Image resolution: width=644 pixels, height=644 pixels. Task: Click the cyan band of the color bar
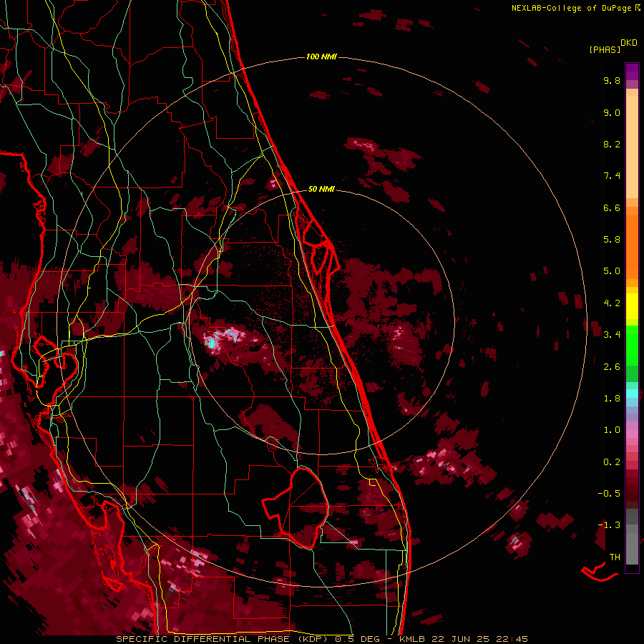(x=632, y=394)
